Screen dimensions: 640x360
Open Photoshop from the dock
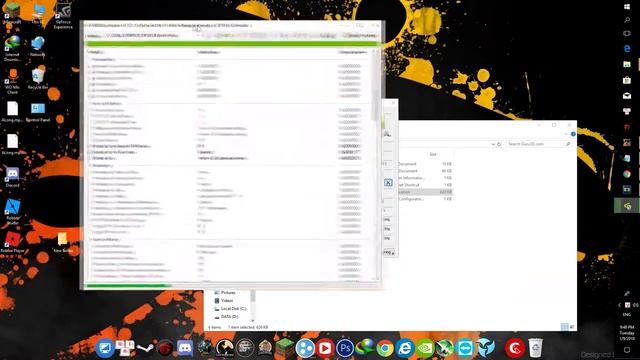pos(345,348)
